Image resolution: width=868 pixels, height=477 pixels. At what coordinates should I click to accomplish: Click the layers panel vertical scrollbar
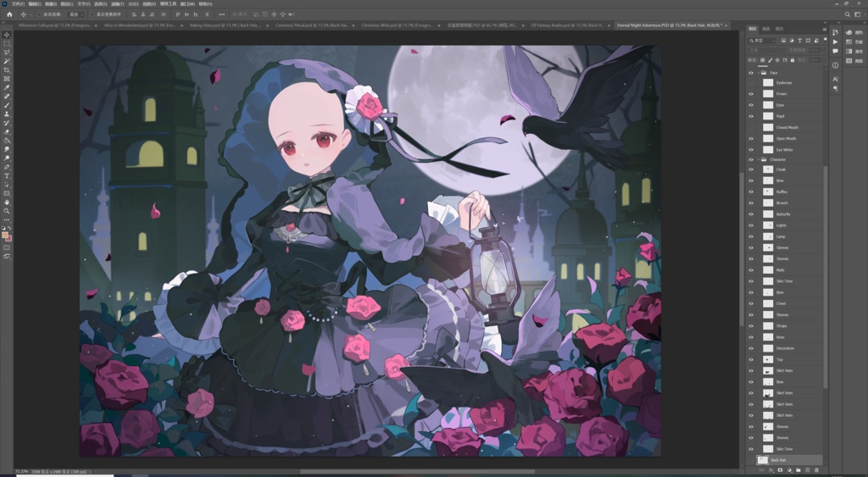[825, 277]
